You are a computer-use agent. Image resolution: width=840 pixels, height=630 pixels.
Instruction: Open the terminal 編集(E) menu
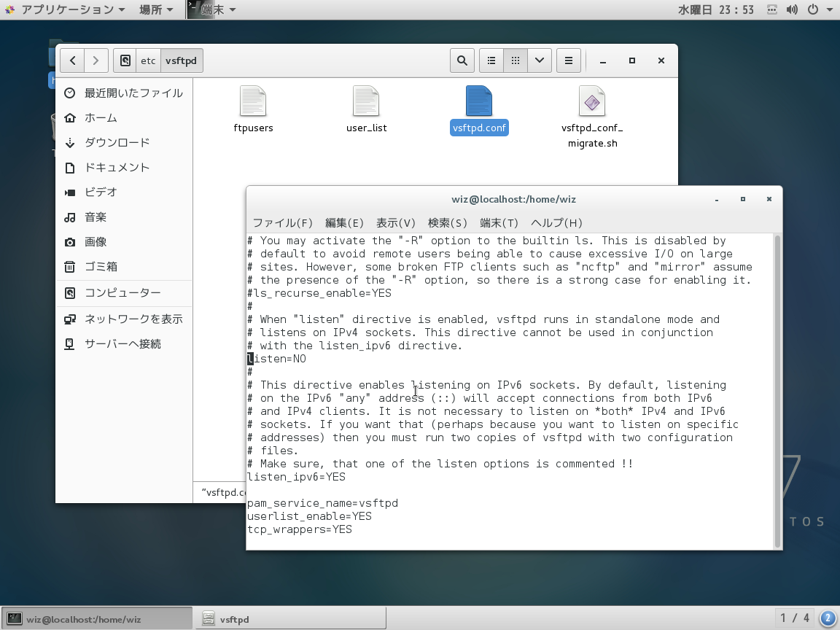[x=344, y=223]
